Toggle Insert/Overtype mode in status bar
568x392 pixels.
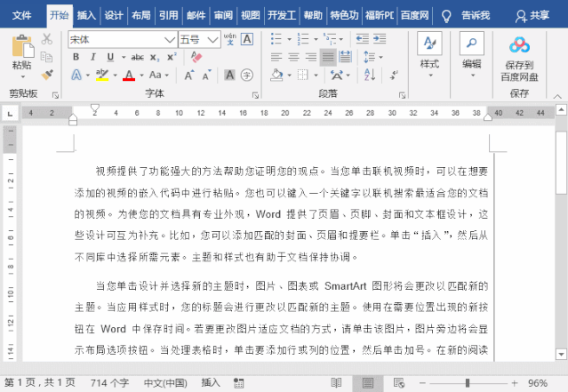211,382
